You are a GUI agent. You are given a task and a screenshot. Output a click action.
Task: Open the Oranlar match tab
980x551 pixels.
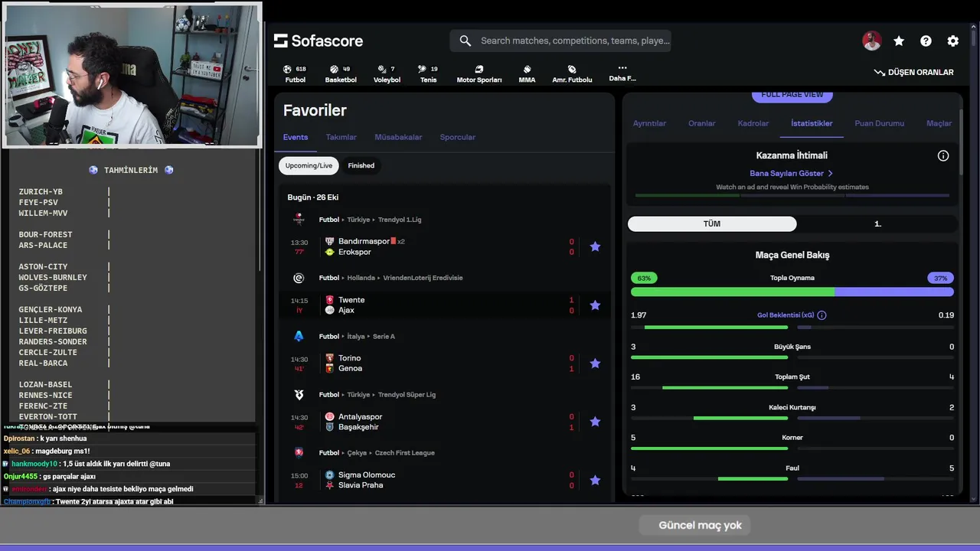701,123
